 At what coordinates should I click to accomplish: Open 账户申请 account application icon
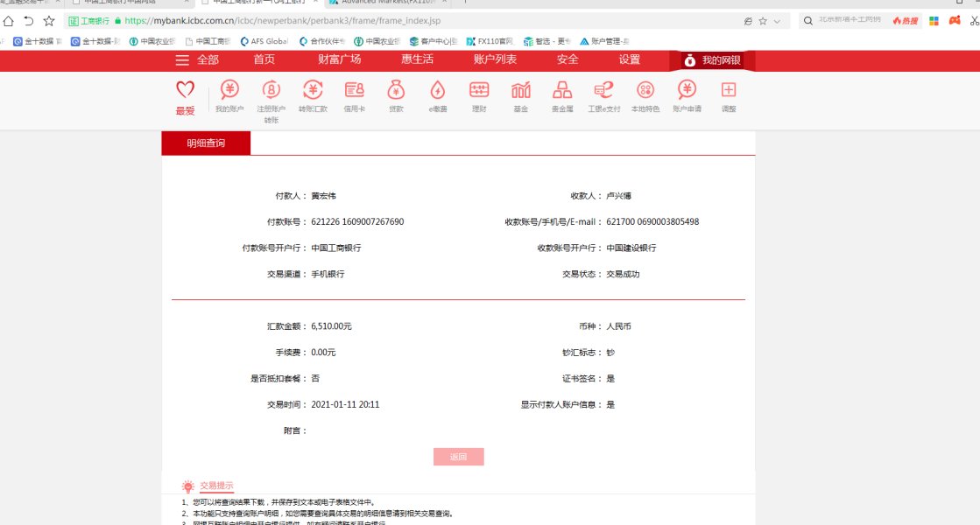(x=687, y=90)
